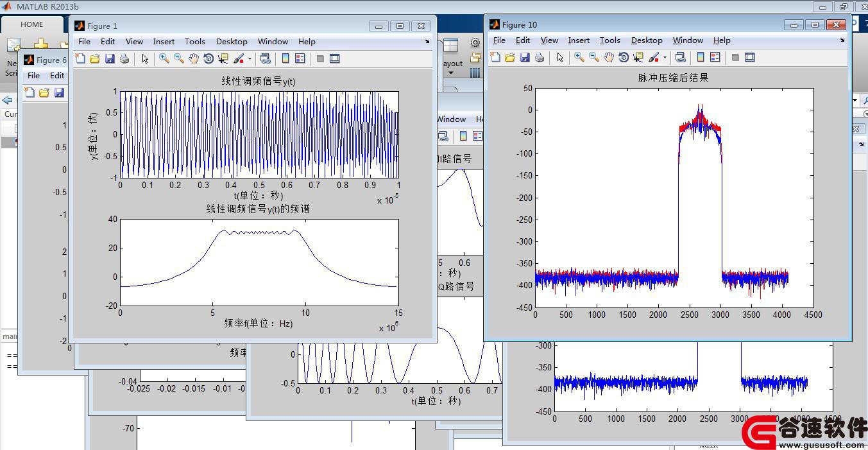Click New Figure icon in Figure 10 toolbar
Screen dimensions: 868x450
[495, 57]
